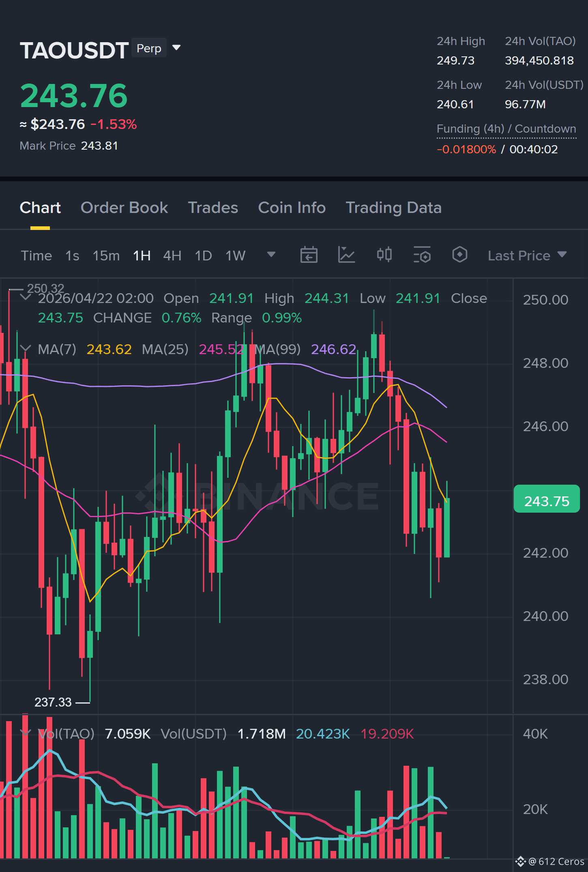Switch to the Order Book tab

[x=124, y=208]
